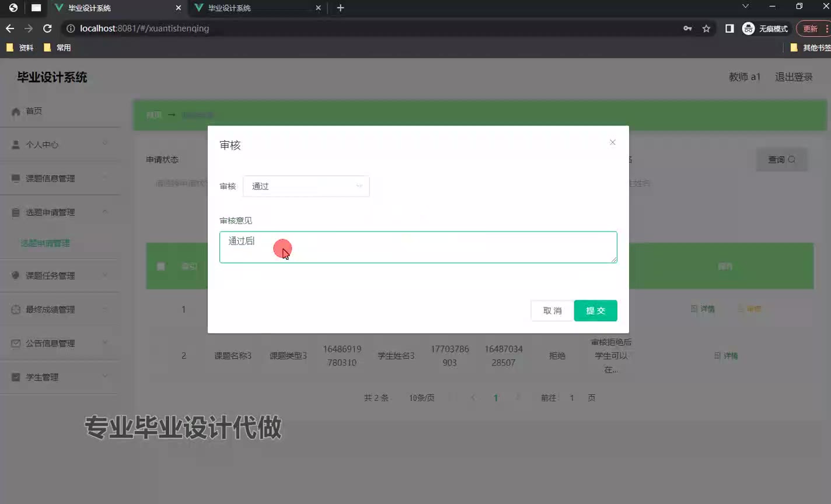Go forward with browser forward arrow
Viewport: 831px width, 504px height.
coord(29,28)
